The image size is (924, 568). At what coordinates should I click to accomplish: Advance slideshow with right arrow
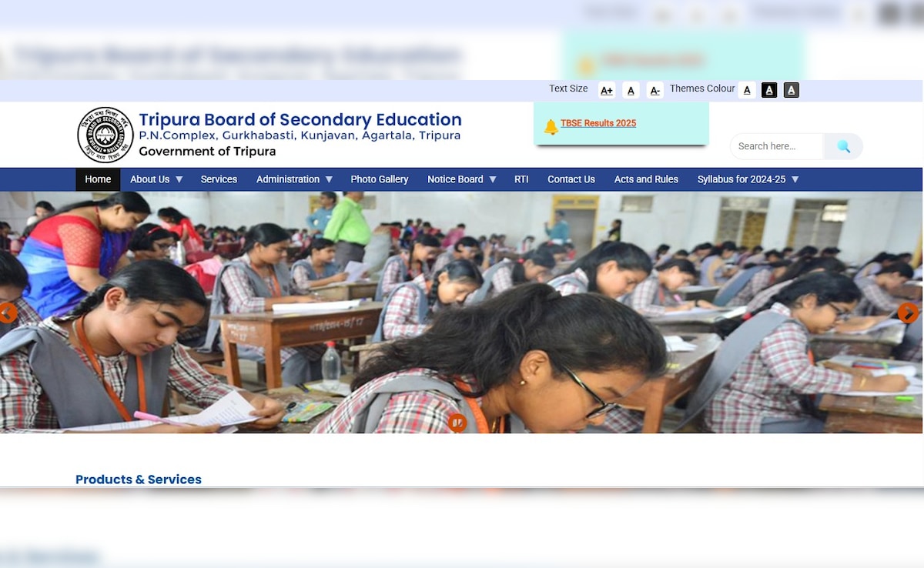(x=908, y=312)
